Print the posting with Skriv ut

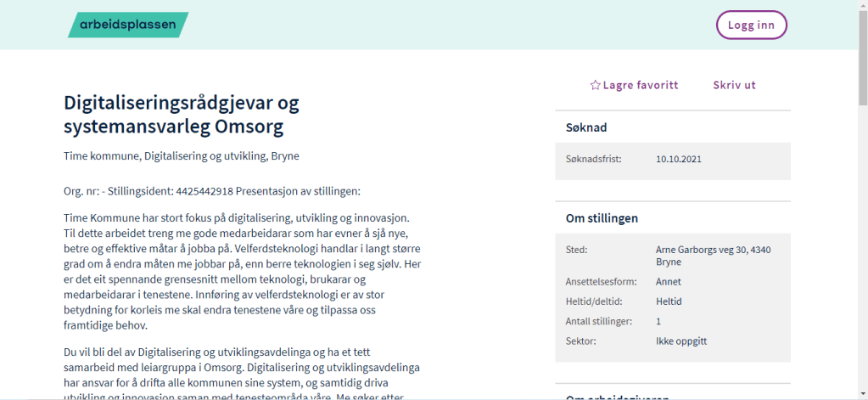click(734, 85)
